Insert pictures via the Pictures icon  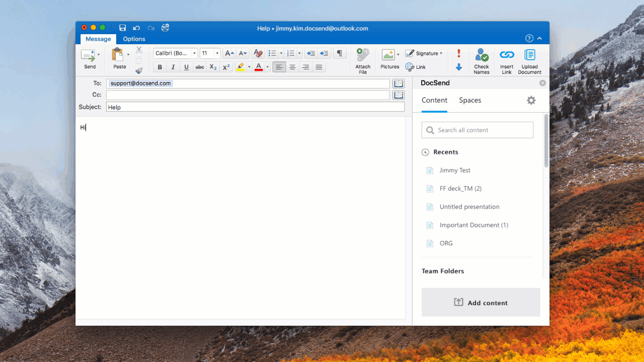388,54
